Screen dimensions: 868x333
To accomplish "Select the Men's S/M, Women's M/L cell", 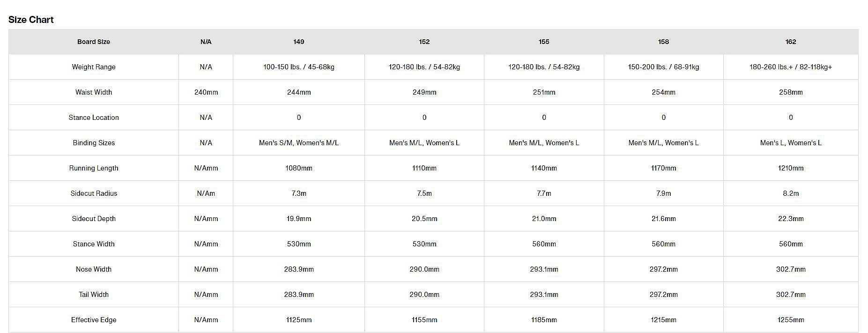I will click(x=299, y=143).
